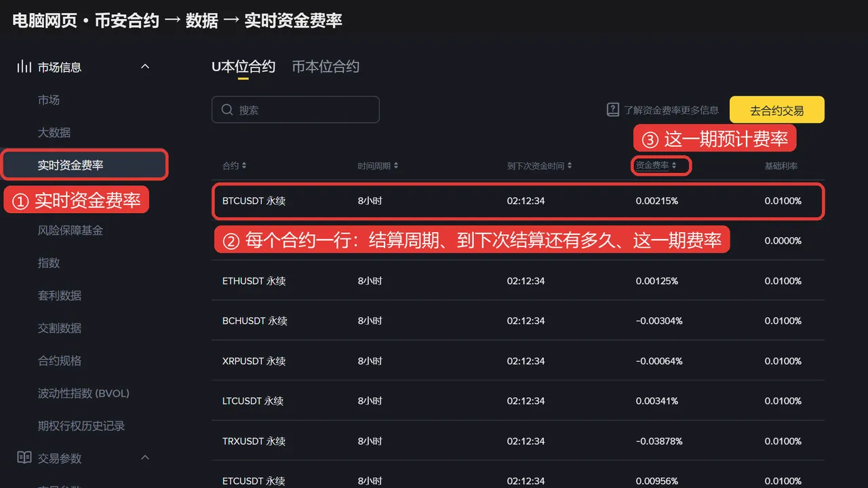Screen dimensions: 868x488
Task: Click the 搜索 search input field
Action: (x=296, y=109)
